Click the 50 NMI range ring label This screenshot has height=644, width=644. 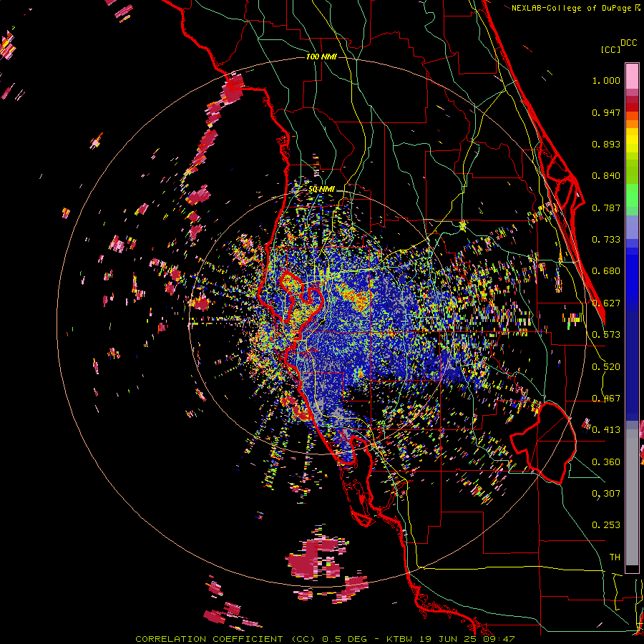point(321,190)
